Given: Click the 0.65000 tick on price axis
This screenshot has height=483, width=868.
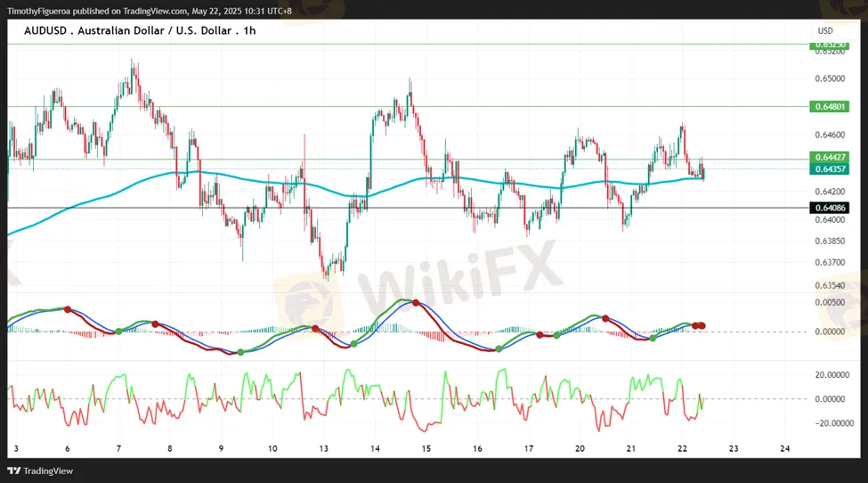Looking at the screenshot, I should [829, 78].
